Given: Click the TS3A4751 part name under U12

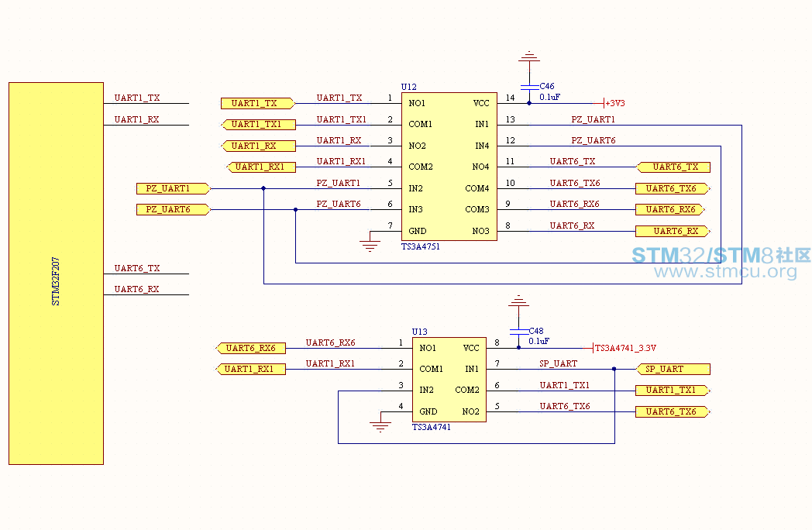Looking at the screenshot, I should tap(421, 246).
